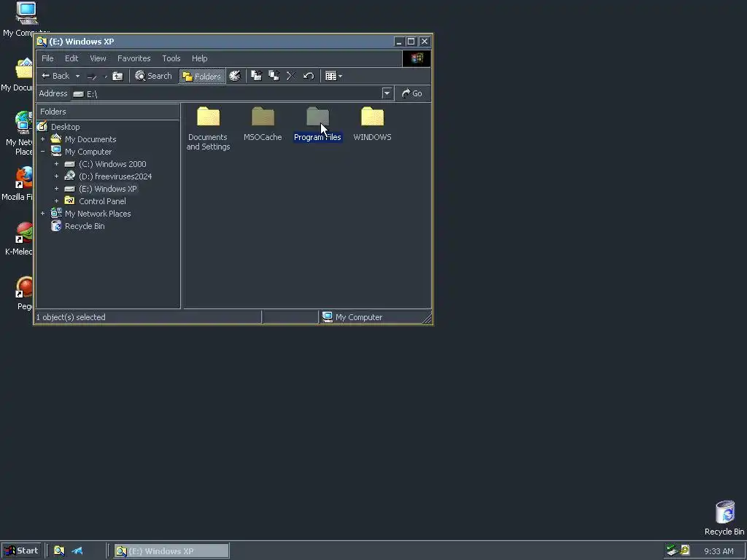The height and width of the screenshot is (560, 747).
Task: Expand the (D:) freeviruses2024 drive
Action: tap(56, 176)
